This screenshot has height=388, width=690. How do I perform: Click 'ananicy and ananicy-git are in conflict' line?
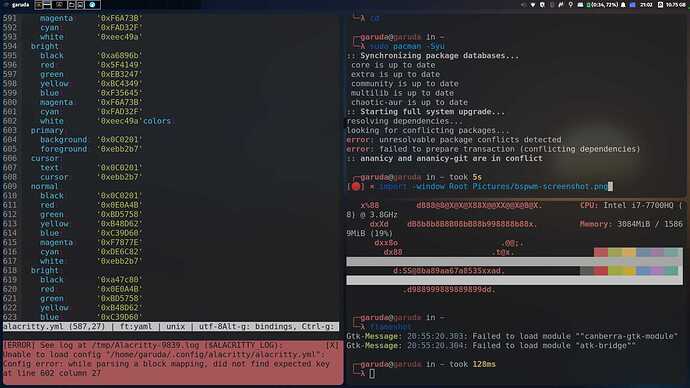click(451, 158)
